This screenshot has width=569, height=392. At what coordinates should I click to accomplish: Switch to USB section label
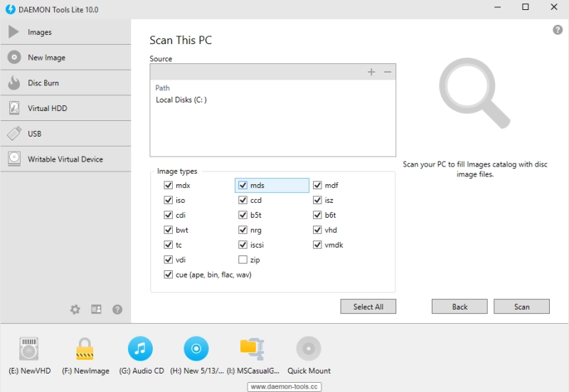[34, 134]
